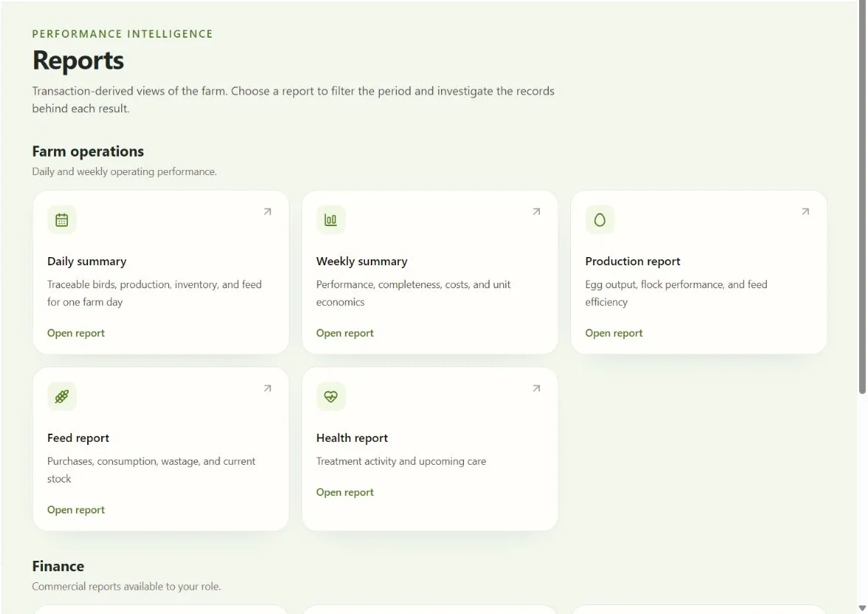Click the arrow icon on Health report card
Image resolution: width=868 pixels, height=614 pixels.
tap(536, 388)
